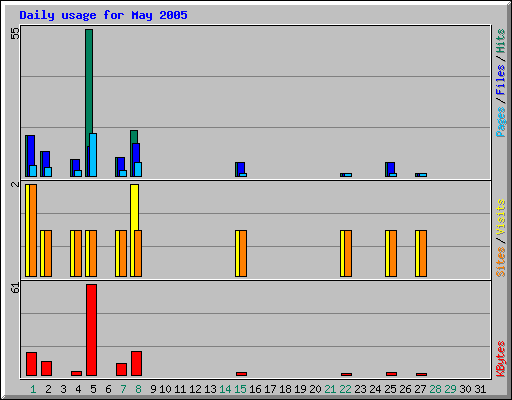The image size is (512, 400).
Task: Click day label '15' on x-axis
Action: click(x=240, y=389)
